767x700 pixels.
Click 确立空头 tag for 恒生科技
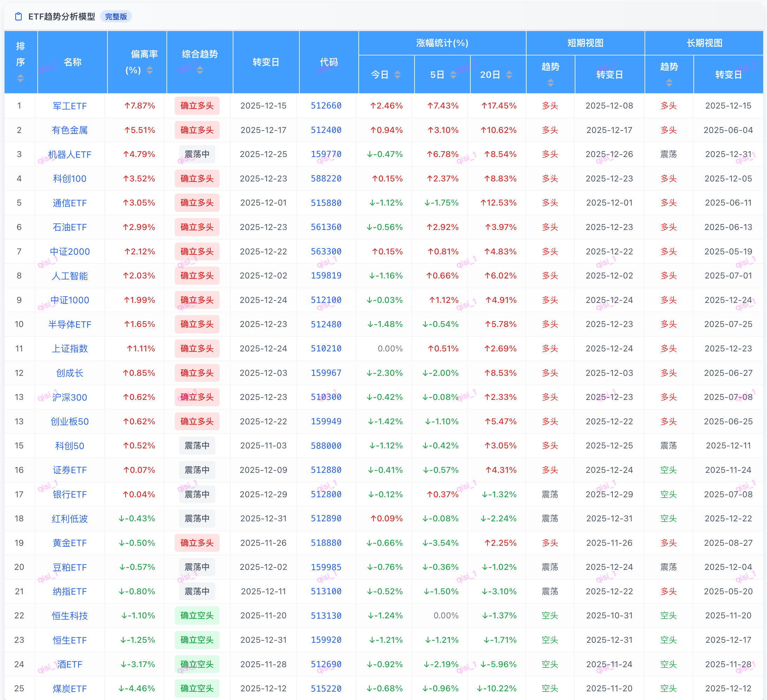[x=197, y=616]
